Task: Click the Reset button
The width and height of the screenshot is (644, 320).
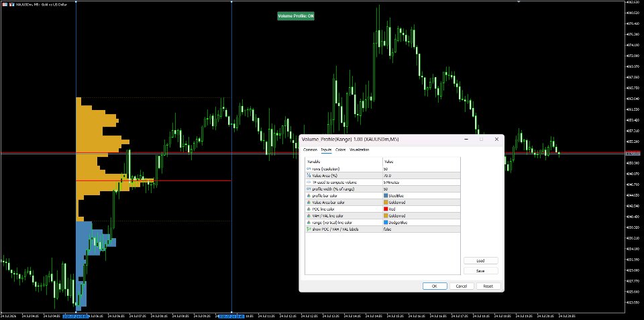Action: (x=488, y=286)
